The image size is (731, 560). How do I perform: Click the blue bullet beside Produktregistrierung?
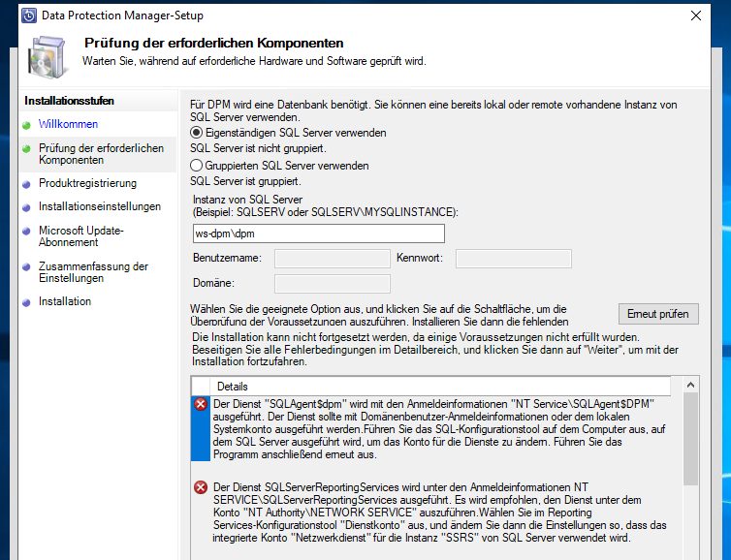point(26,184)
